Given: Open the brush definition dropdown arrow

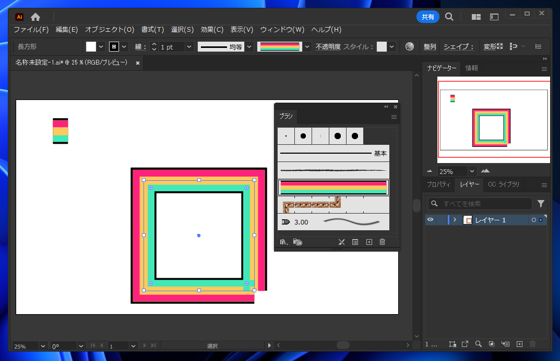Looking at the screenshot, I should pyautogui.click(x=307, y=47).
